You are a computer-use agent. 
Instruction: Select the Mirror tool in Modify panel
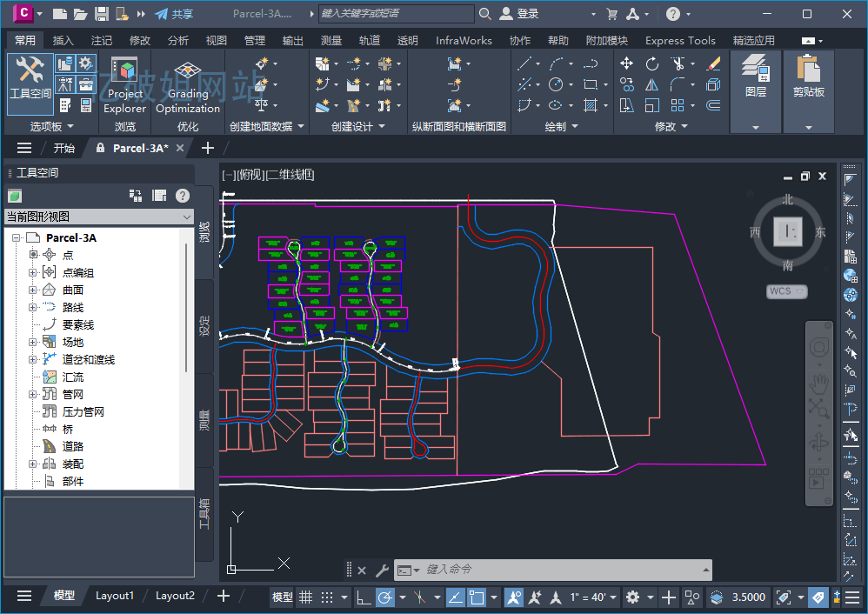tap(652, 84)
